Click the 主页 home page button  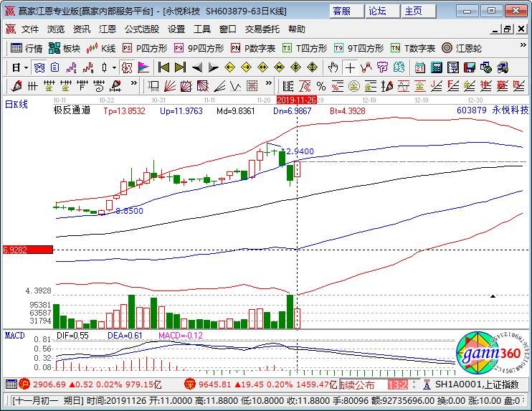(418, 11)
